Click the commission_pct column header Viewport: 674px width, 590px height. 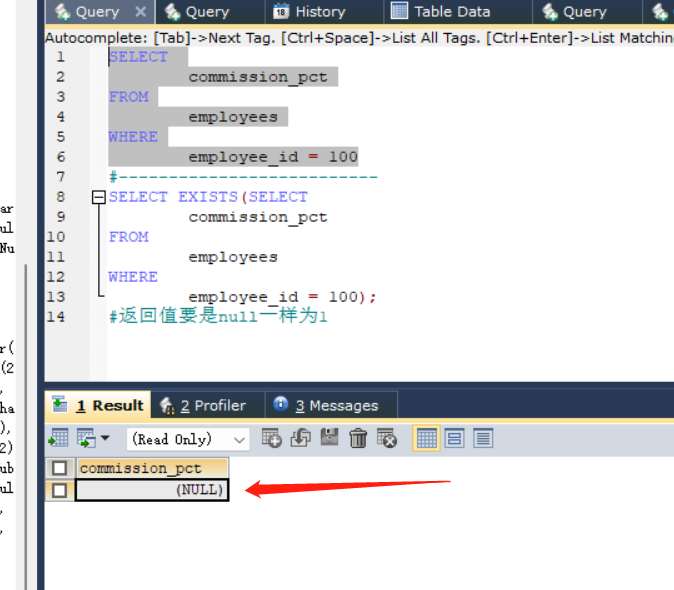(x=152, y=468)
